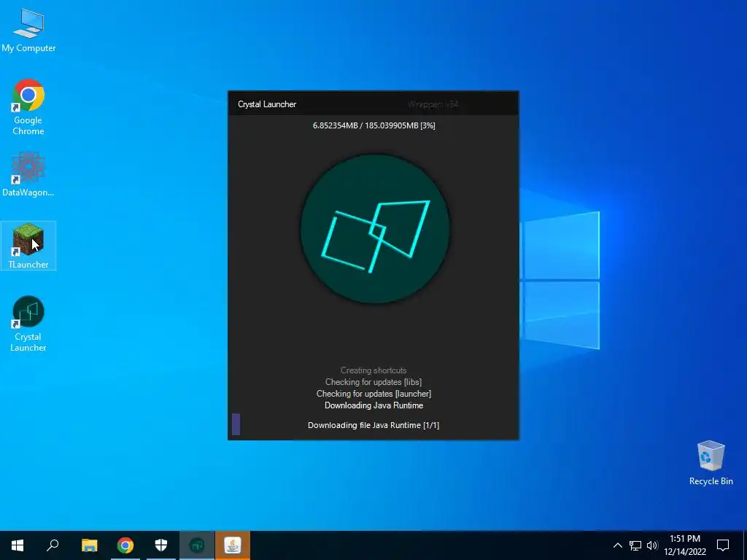
Task: Click the 'Checking for updates [libs]' line
Action: pos(373,382)
